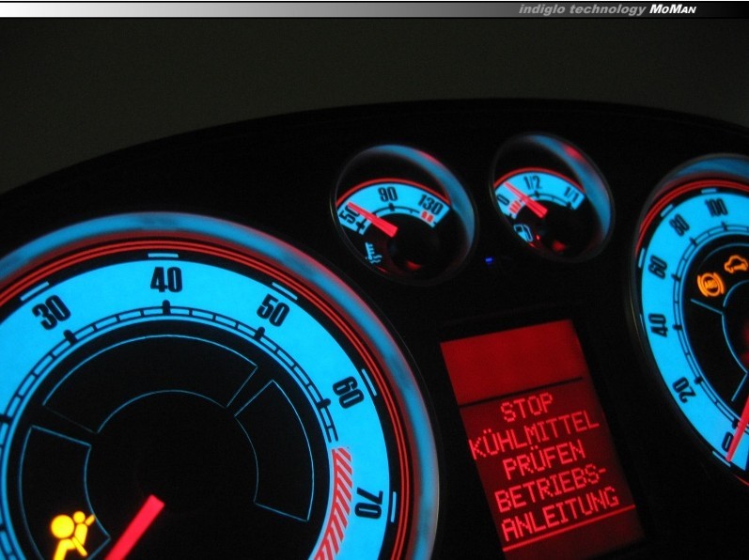The width and height of the screenshot is (749, 560).
Task: Click the 60 mark on the large left gauge
Action: pyautogui.click(x=349, y=392)
